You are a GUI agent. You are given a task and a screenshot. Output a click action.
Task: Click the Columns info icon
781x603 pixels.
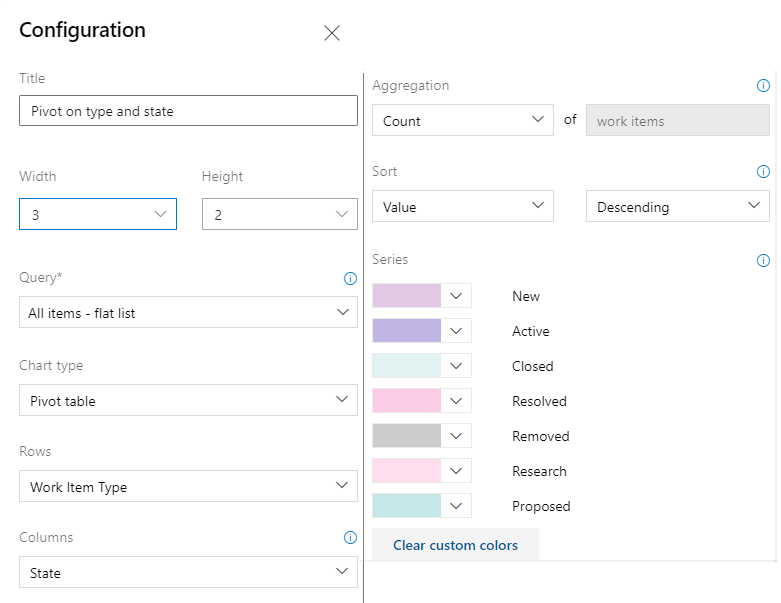[350, 537]
